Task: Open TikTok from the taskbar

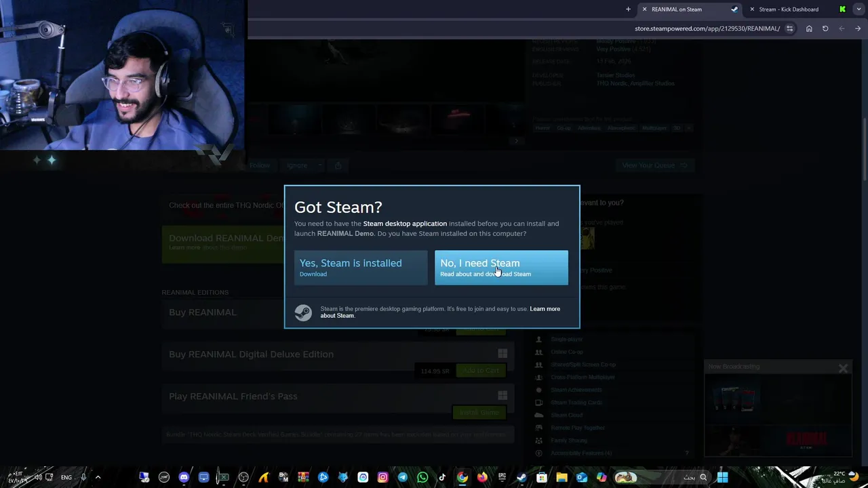Action: click(x=442, y=477)
